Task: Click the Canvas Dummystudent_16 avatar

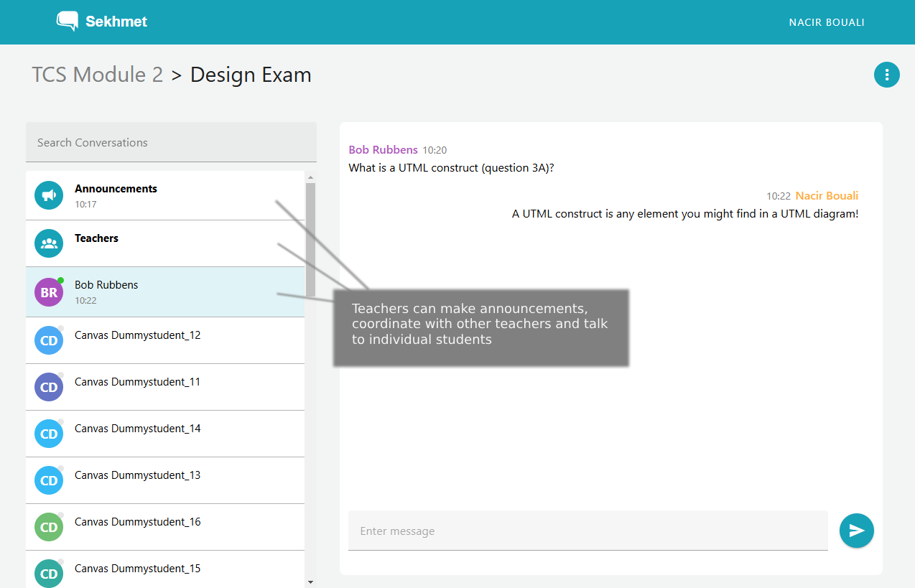Action: coord(49,527)
